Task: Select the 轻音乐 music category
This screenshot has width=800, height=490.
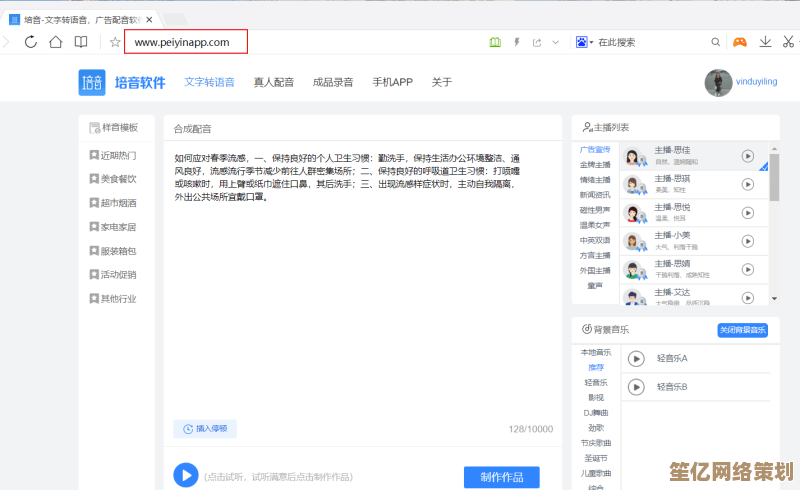Action: pos(595,382)
